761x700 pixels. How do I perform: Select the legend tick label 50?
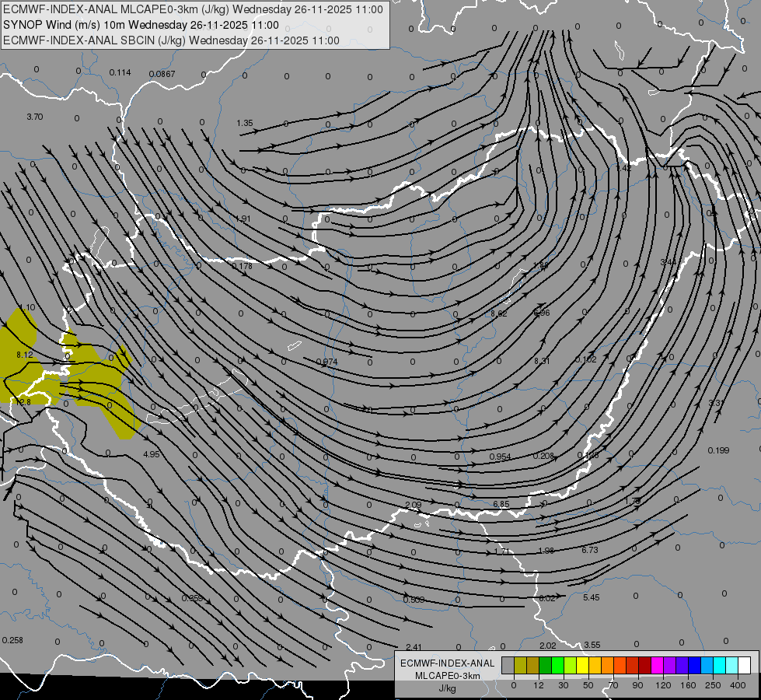coord(588,685)
